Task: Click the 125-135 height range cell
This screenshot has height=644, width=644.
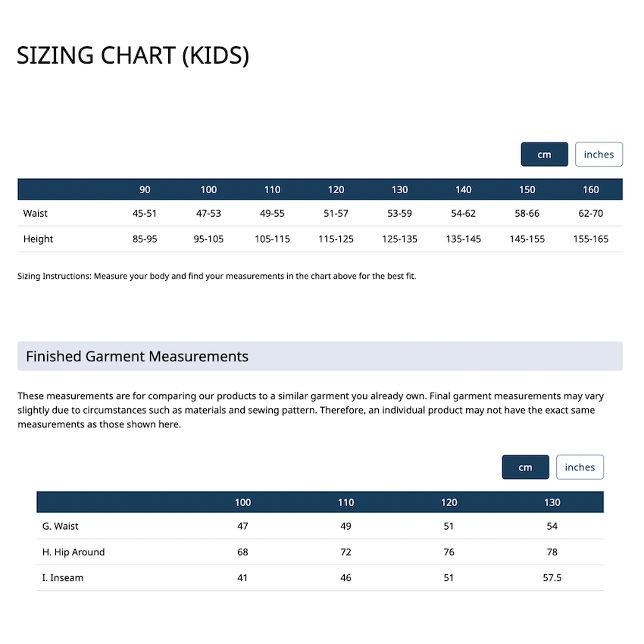Action: [x=400, y=239]
